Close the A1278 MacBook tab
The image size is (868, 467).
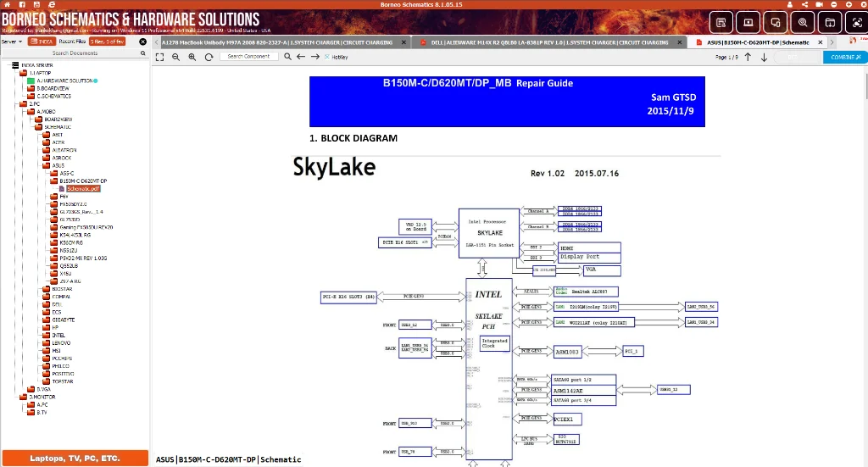tap(403, 42)
